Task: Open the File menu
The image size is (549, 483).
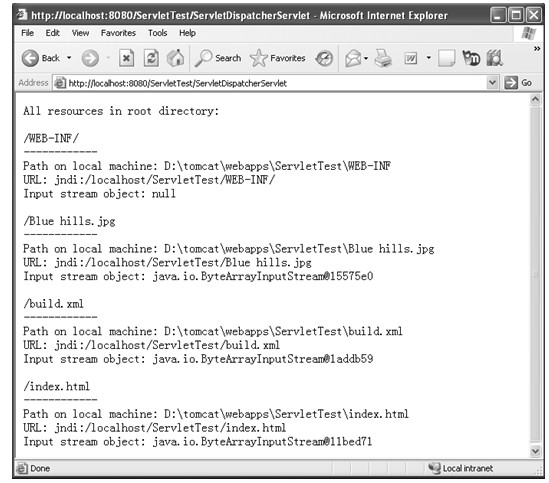Action: tap(27, 33)
